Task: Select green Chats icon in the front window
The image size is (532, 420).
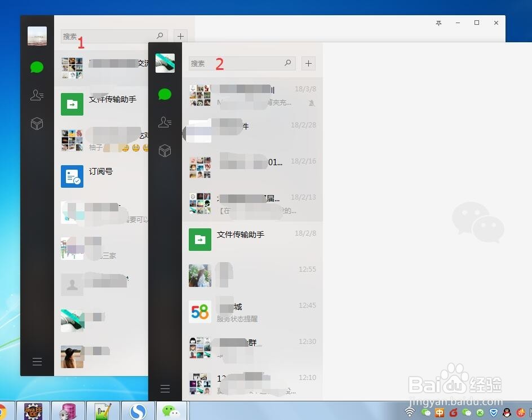Action: click(x=165, y=94)
